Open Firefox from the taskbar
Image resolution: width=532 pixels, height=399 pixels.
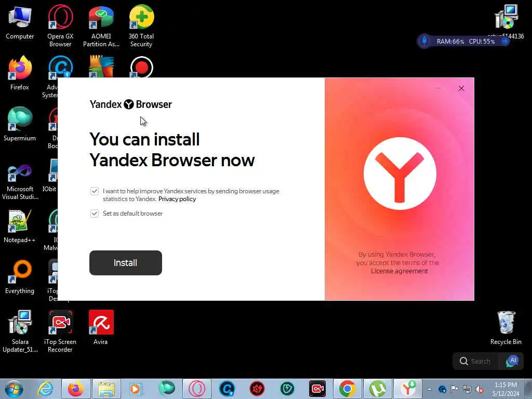76,389
